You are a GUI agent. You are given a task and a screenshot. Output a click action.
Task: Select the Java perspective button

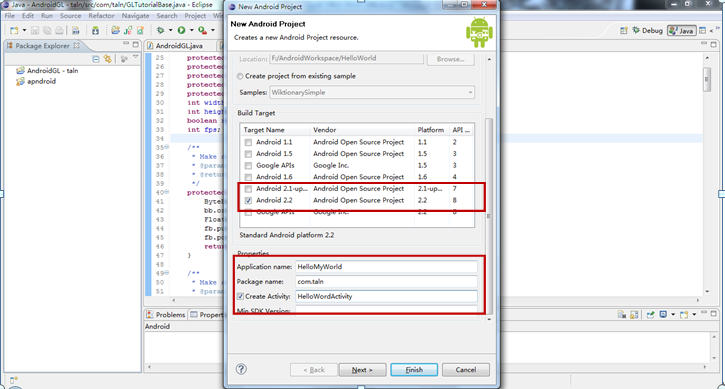point(682,31)
